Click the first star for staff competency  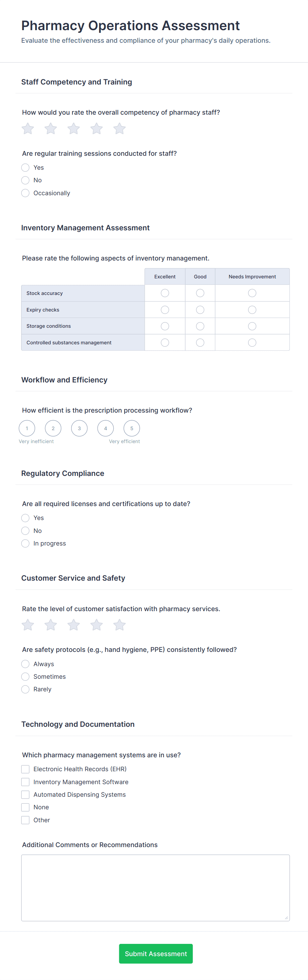click(28, 129)
